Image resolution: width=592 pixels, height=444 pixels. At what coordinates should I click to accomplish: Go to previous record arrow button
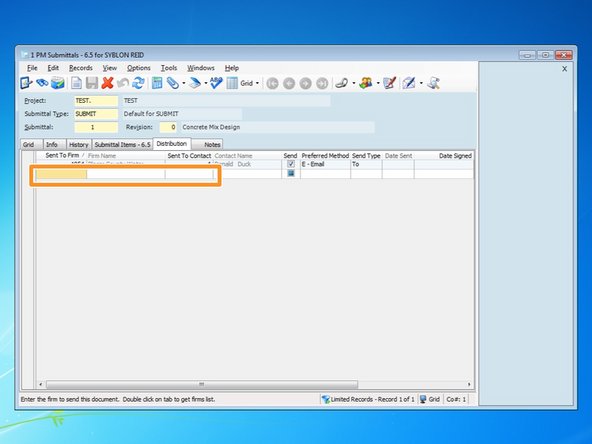point(289,83)
